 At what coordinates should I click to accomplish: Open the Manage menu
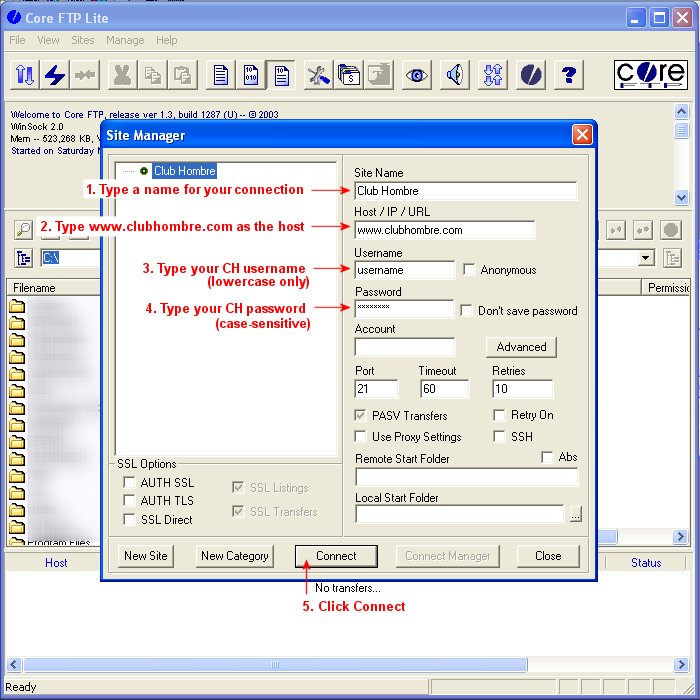click(125, 40)
